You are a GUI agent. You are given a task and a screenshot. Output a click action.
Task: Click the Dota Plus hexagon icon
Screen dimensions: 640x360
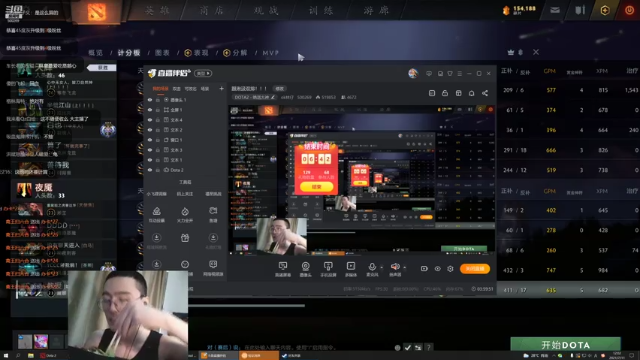pyautogui.click(x=605, y=10)
